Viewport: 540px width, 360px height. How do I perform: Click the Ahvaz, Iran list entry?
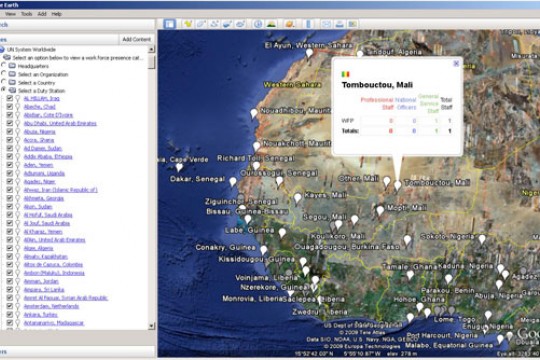coord(61,190)
